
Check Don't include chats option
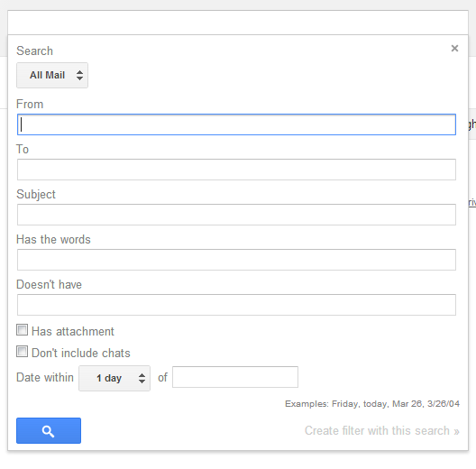click(22, 352)
